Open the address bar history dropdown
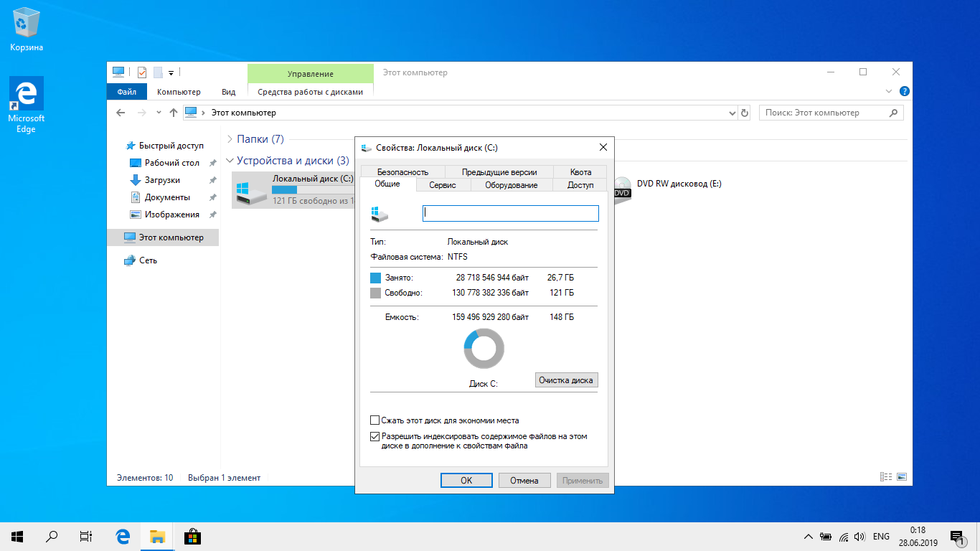The height and width of the screenshot is (551, 980). coord(732,113)
